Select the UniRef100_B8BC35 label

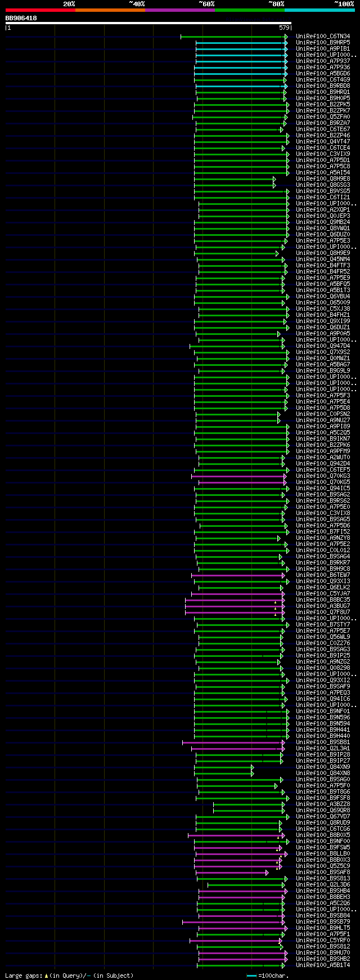coord(323,600)
